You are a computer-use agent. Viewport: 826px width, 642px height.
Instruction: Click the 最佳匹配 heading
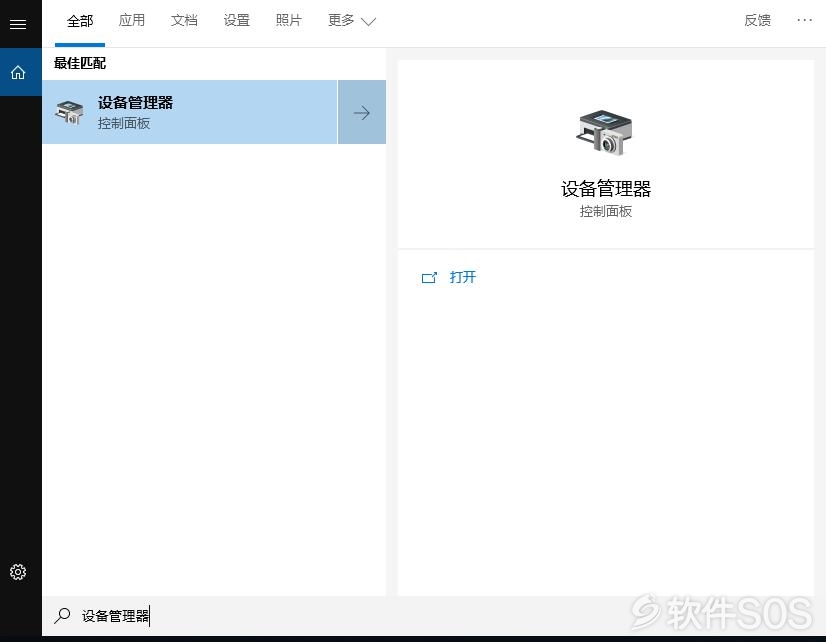80,63
